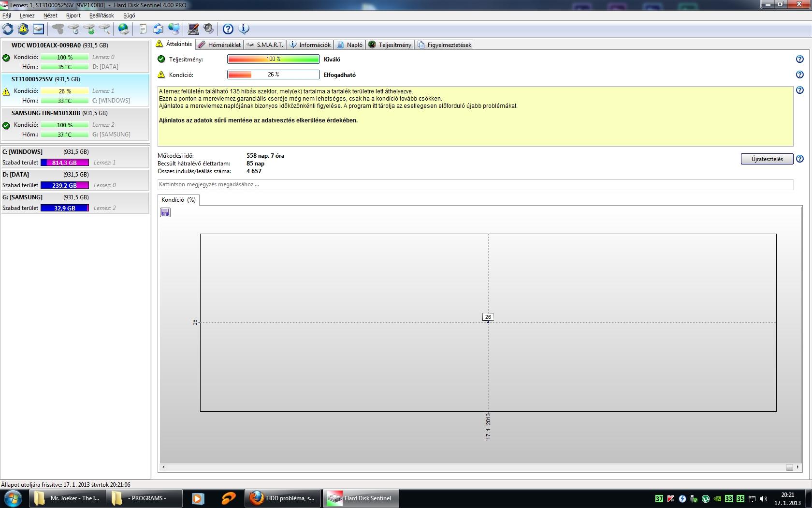Click the network tray icon
The width and height of the screenshot is (812, 508).
pos(752,499)
